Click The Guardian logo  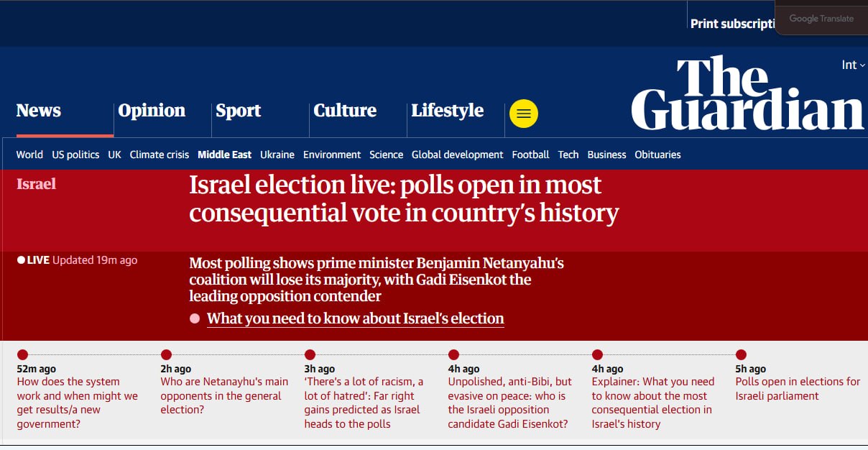click(747, 93)
